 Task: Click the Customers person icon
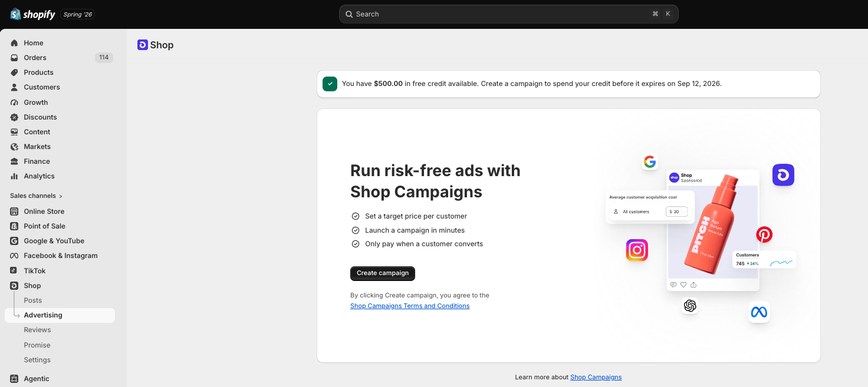pos(14,87)
